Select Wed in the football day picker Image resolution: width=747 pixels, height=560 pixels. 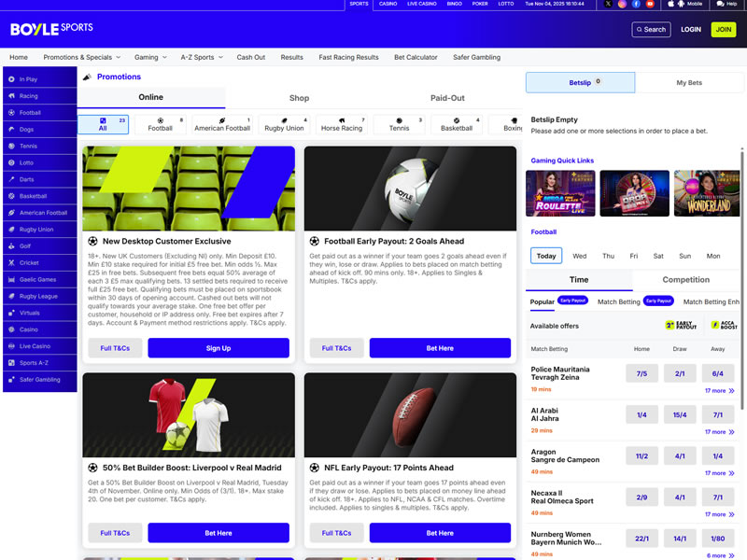click(580, 256)
